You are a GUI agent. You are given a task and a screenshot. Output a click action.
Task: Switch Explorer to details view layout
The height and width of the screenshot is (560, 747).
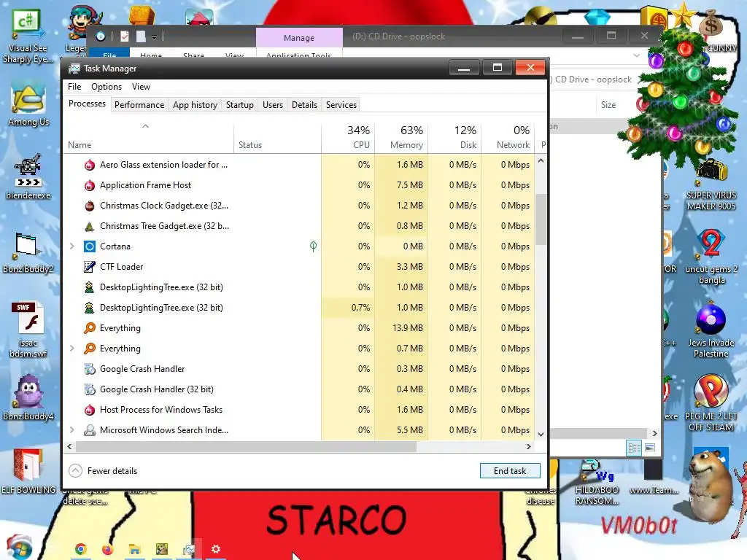634,448
